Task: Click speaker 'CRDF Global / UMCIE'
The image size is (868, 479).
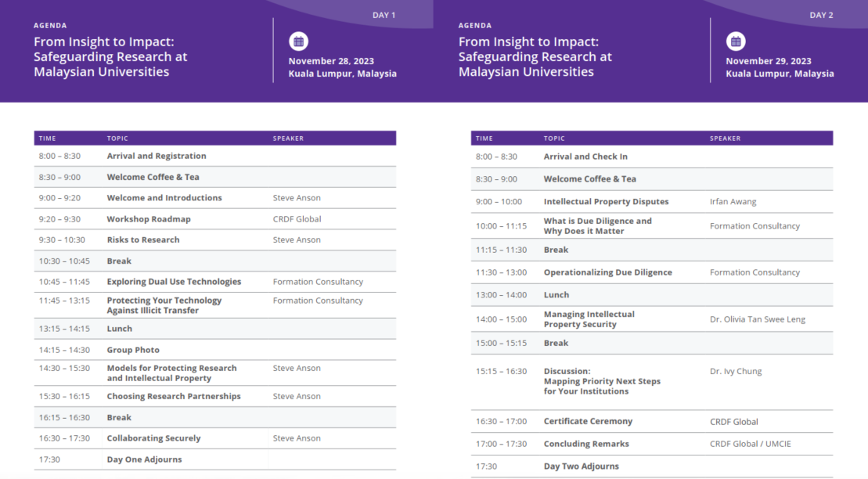Action: (750, 444)
